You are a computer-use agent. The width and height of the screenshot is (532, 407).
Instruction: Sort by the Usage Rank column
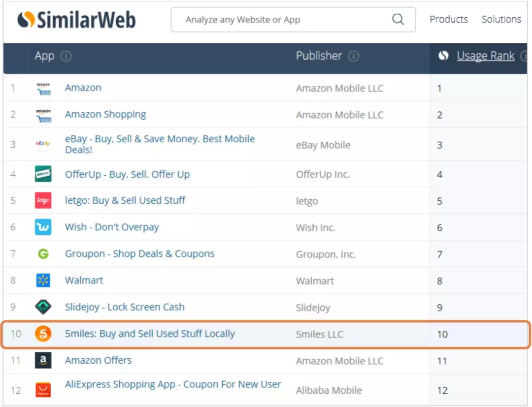486,56
